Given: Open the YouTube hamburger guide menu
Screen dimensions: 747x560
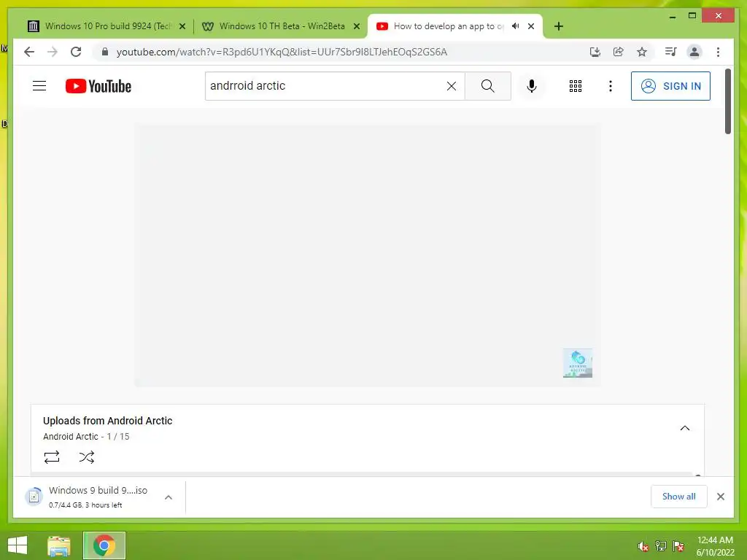Looking at the screenshot, I should click(39, 86).
